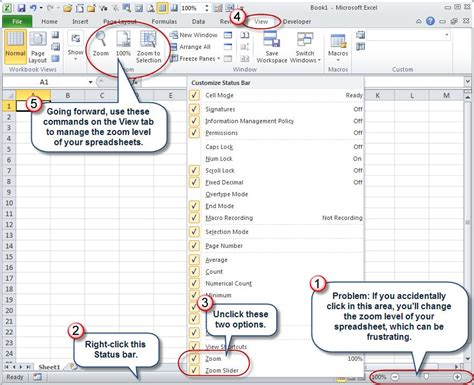The width and height of the screenshot is (474, 385).
Task: Enable the Num Lock indicator option
Action: pyautogui.click(x=276, y=159)
